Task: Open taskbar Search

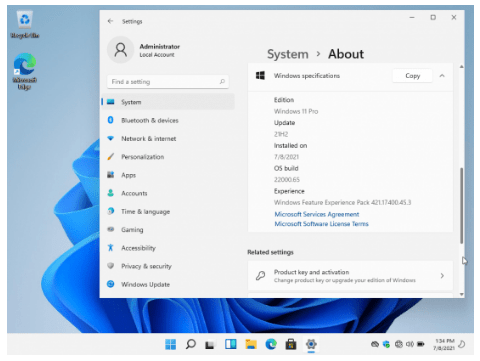Action: click(x=191, y=344)
